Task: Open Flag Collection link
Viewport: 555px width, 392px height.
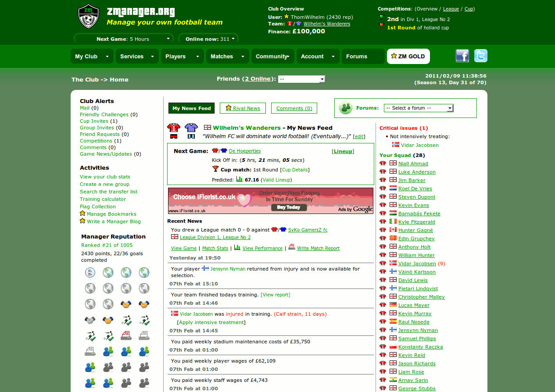Action: point(98,207)
